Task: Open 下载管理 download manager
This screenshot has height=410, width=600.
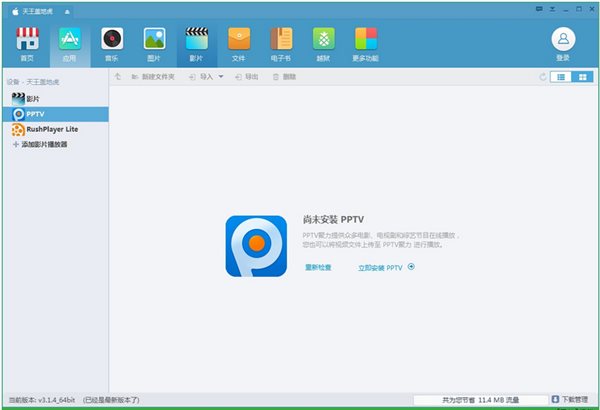Action: (570, 399)
